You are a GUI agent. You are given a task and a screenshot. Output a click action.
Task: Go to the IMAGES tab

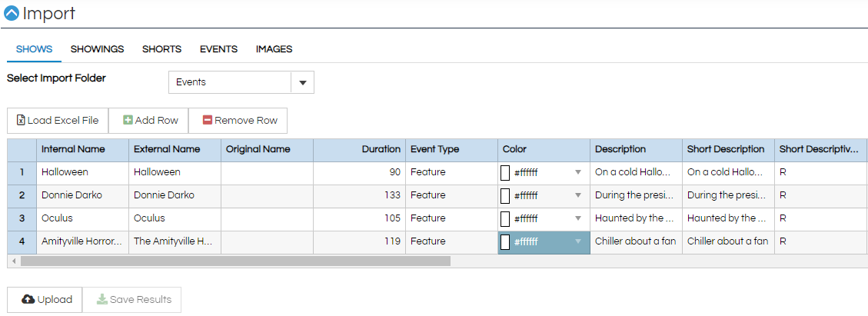pos(274,49)
